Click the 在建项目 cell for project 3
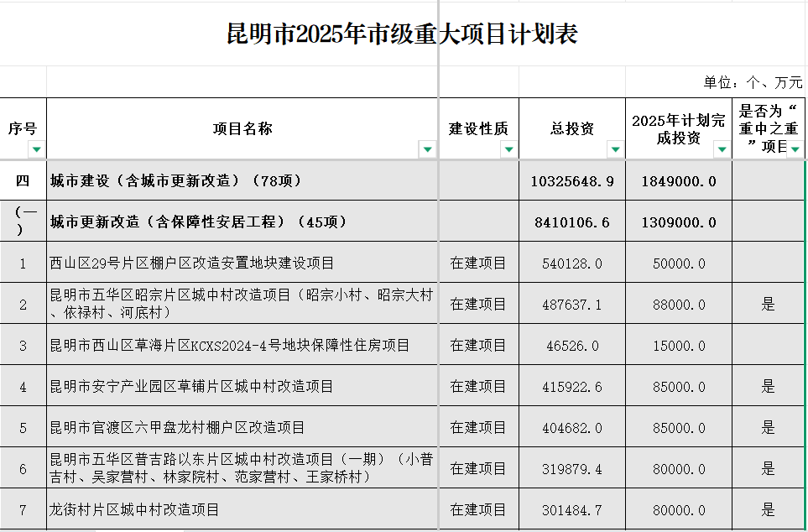 478,346
